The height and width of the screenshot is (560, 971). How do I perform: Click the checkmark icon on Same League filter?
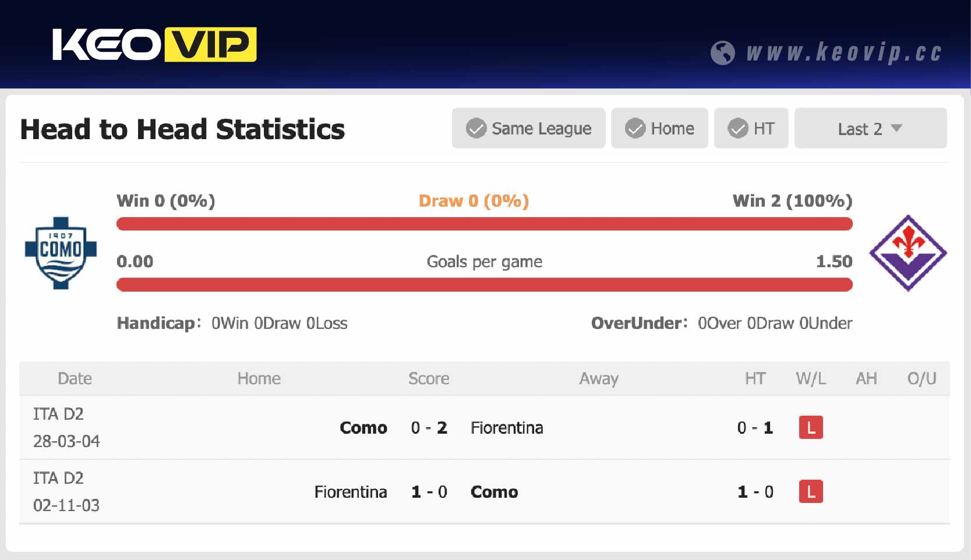pyautogui.click(x=476, y=128)
